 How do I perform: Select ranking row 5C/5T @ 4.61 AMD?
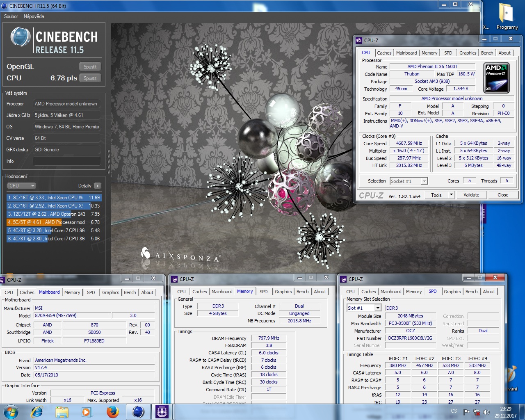(54, 222)
